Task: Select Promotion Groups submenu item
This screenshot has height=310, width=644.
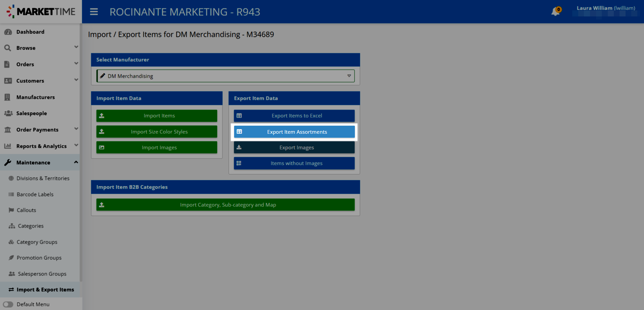Action: (40, 258)
